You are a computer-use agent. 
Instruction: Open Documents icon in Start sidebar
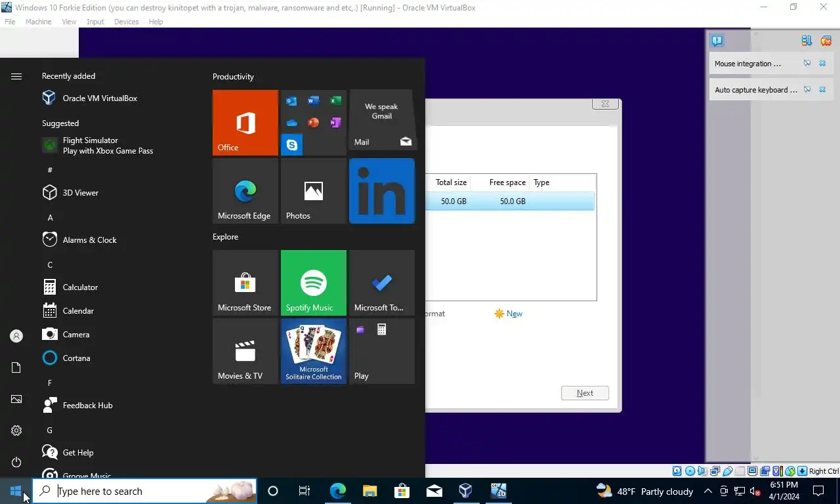tap(16, 367)
